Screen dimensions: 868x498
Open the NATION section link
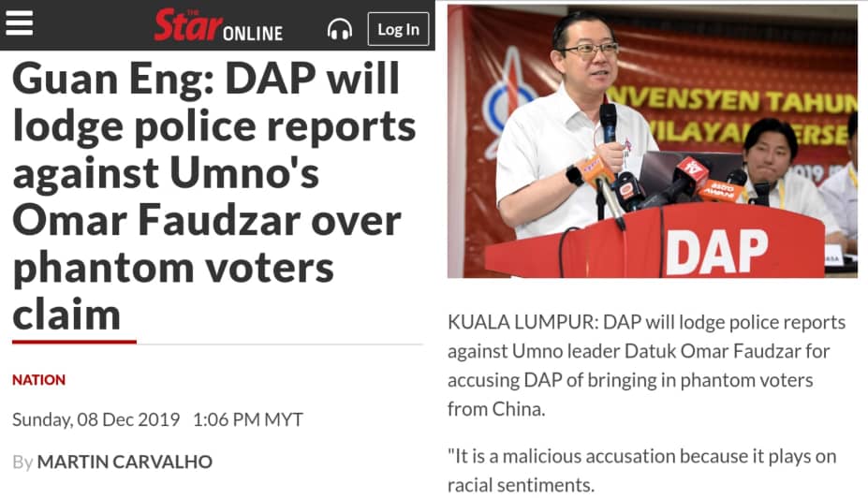click(x=38, y=380)
